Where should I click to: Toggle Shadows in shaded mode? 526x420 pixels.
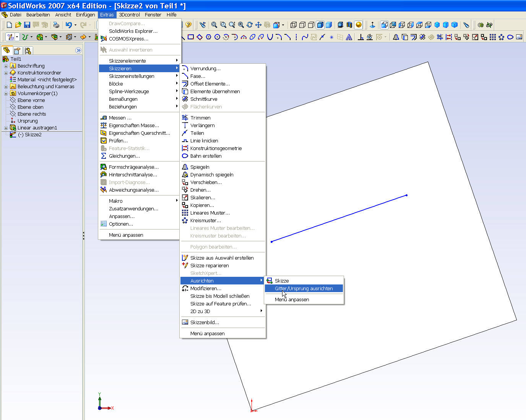coord(340,25)
